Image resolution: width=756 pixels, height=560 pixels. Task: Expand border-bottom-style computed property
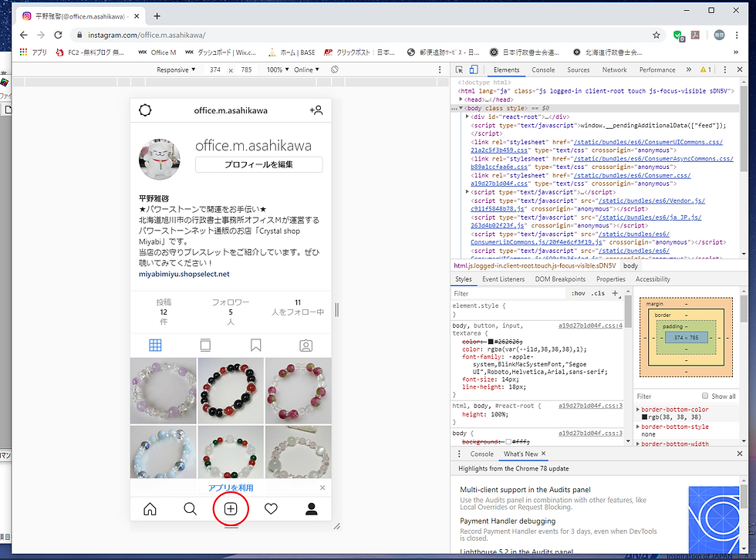[638, 427]
